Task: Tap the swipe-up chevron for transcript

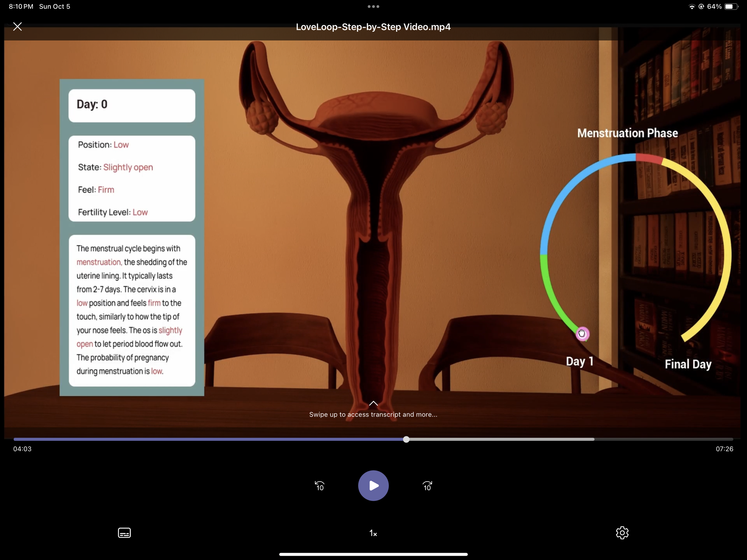Action: point(373,403)
